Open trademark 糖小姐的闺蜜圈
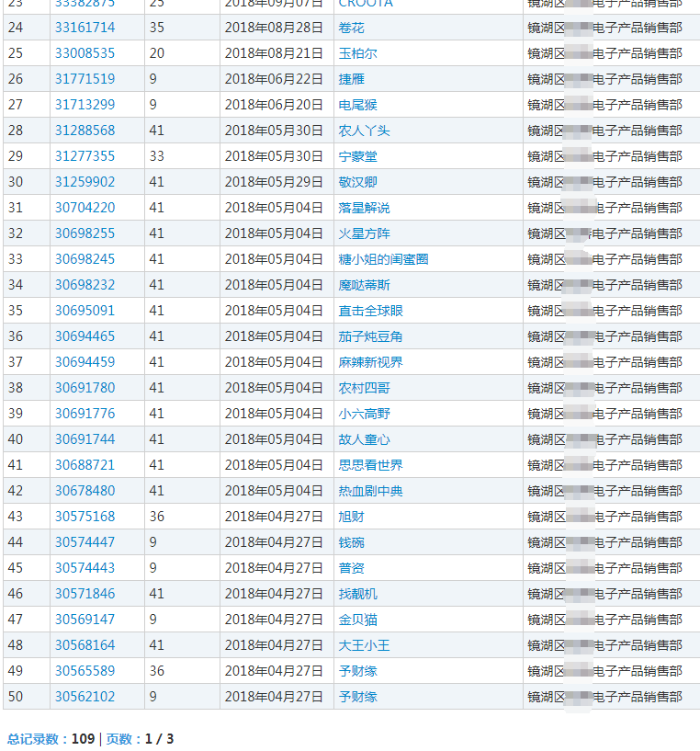 pos(383,259)
